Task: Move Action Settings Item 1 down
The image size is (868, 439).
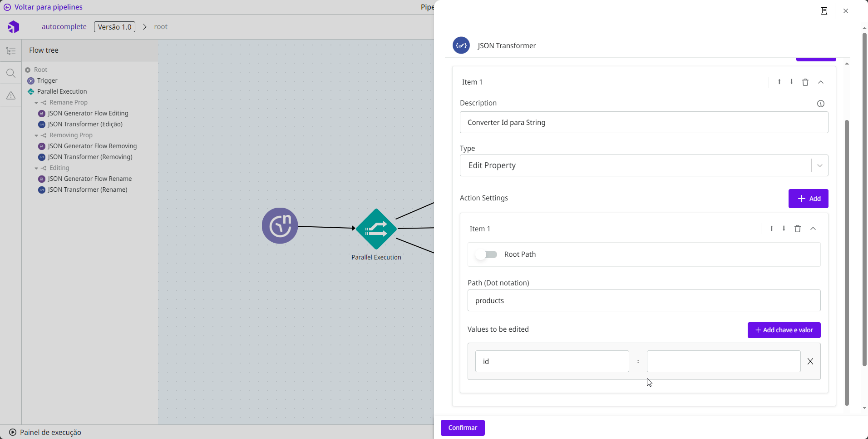Action: point(784,229)
